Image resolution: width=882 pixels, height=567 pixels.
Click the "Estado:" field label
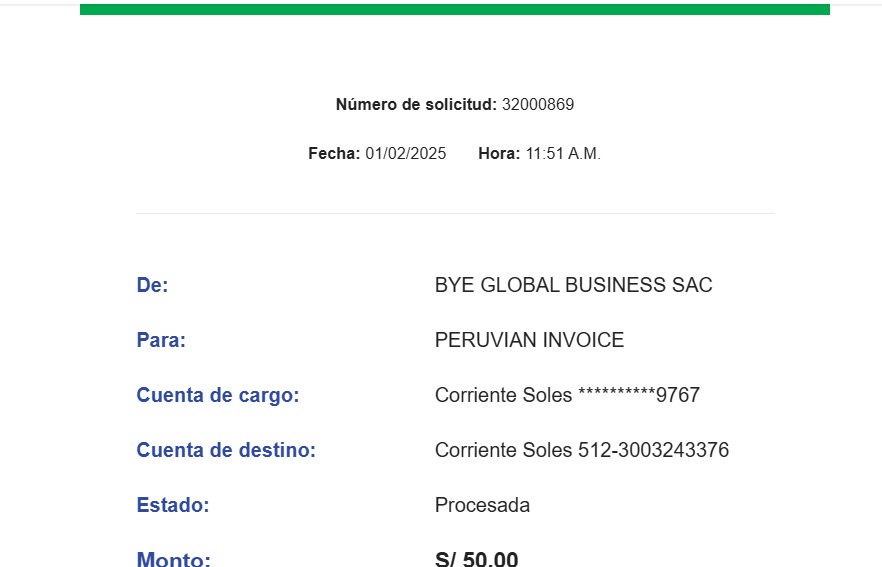[173, 505]
